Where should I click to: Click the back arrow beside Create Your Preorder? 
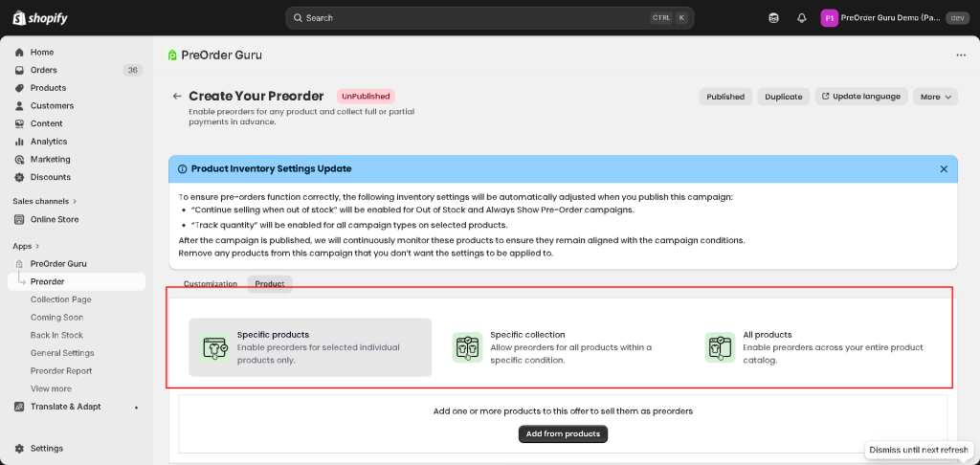(176, 97)
